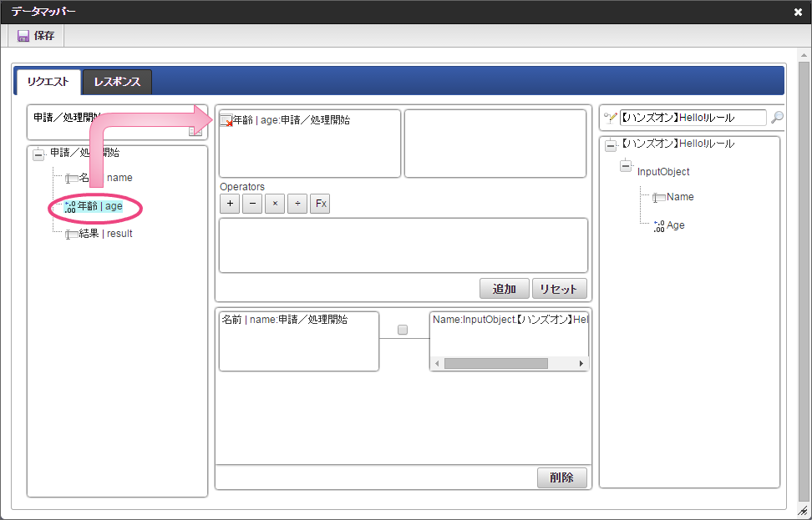Click the minus operator button
Screen dimensions: 812x520
251,204
